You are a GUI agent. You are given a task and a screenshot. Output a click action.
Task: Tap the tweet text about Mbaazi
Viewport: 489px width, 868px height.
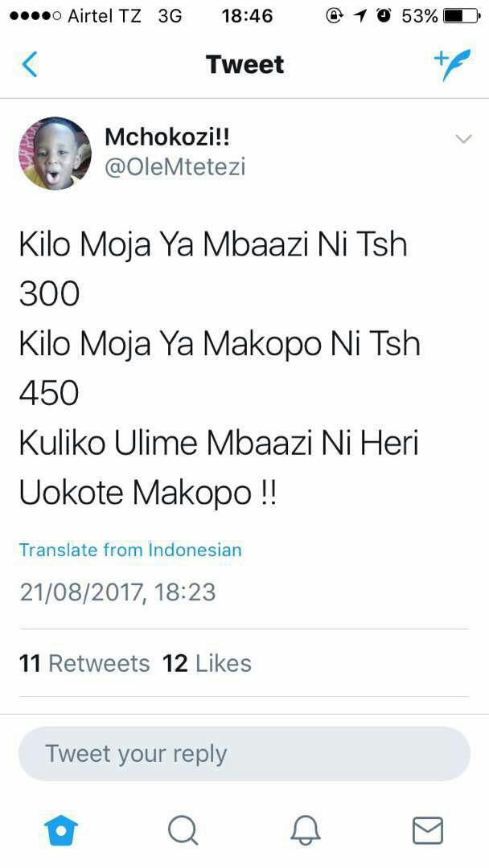tap(220, 369)
